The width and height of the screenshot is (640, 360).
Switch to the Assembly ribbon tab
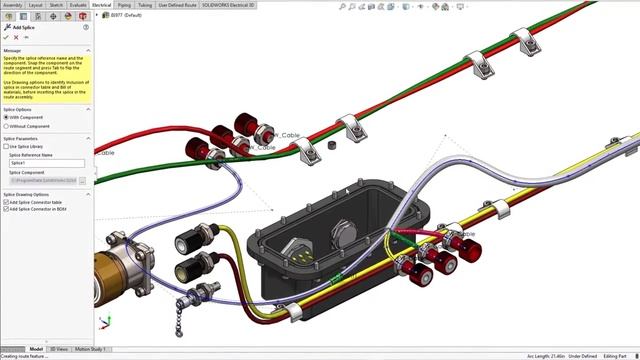[12, 5]
